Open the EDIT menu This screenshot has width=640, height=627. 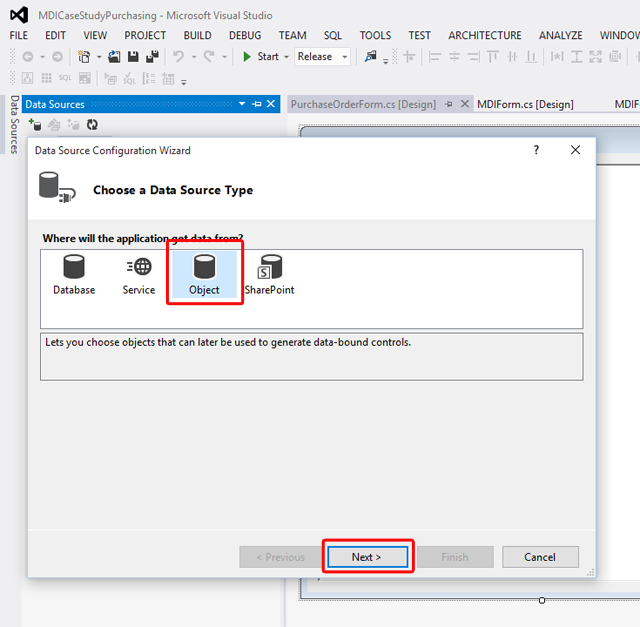click(x=56, y=36)
